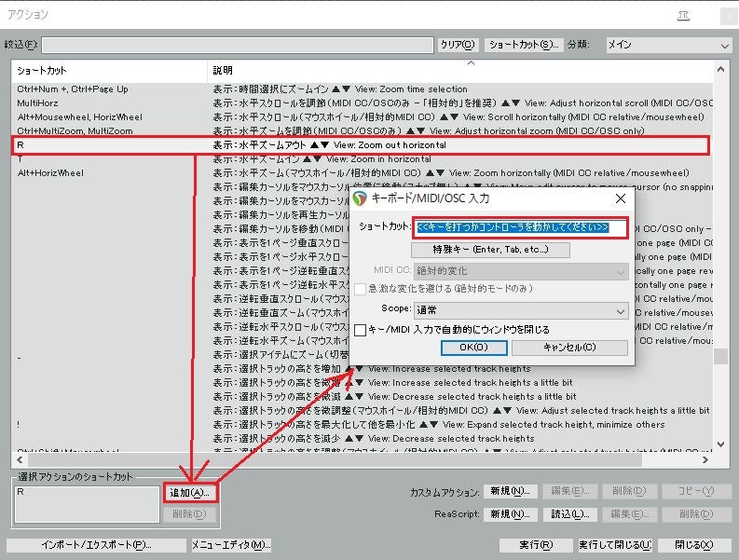Click the shortcut input field in dialog

[520, 227]
